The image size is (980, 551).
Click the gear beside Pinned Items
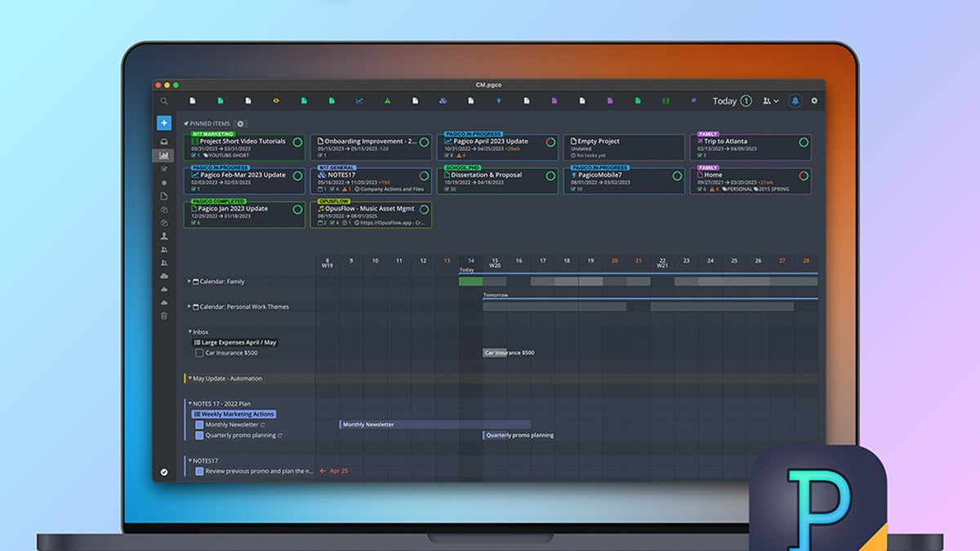point(240,124)
